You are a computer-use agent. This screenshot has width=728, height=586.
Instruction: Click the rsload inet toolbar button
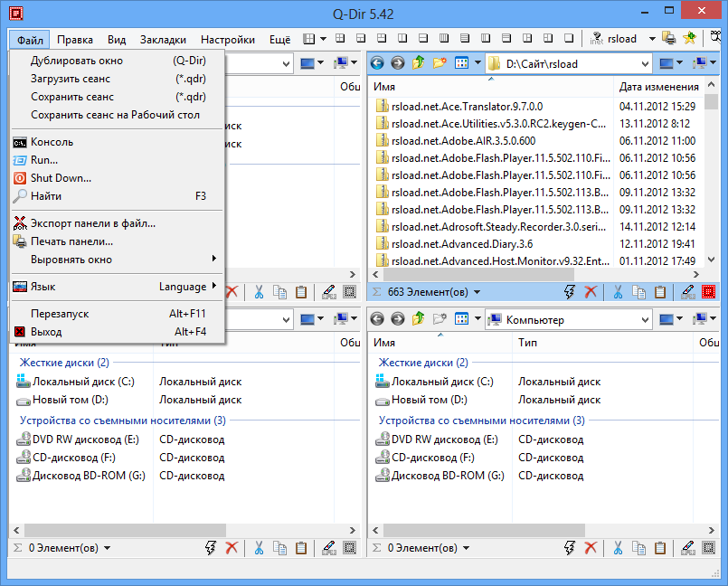(x=613, y=39)
